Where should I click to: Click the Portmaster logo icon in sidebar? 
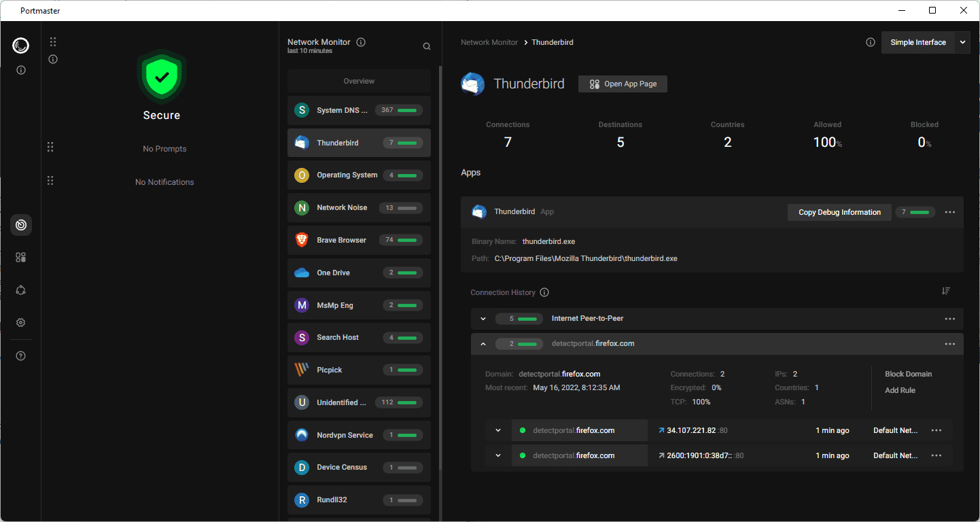click(x=20, y=46)
